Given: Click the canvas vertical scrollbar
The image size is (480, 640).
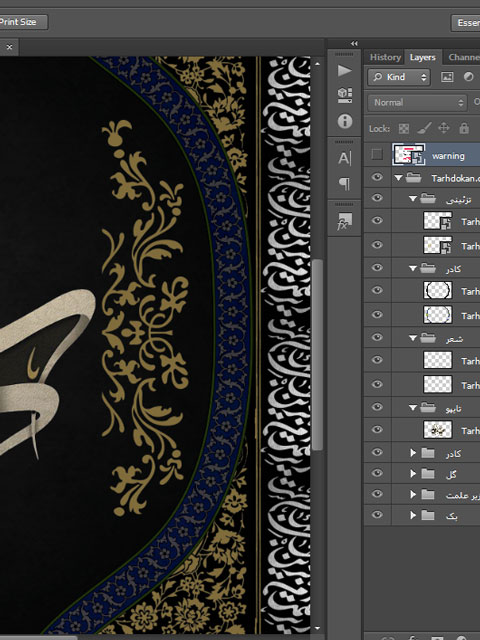Looking at the screenshot, I should click(318, 354).
